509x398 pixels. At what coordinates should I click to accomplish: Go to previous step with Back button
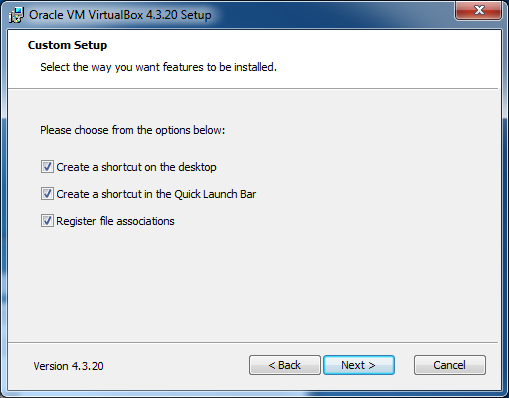(285, 365)
